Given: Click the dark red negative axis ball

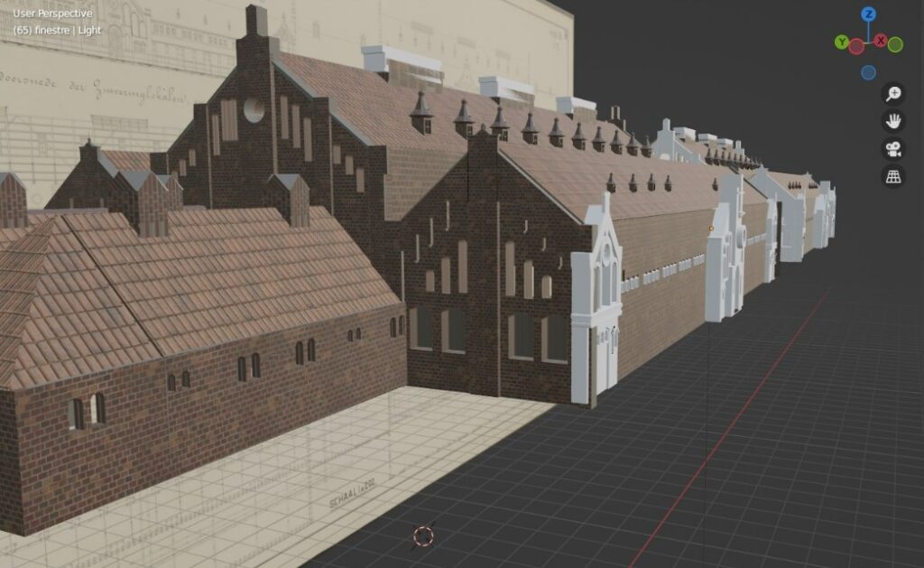Looking at the screenshot, I should (856, 47).
